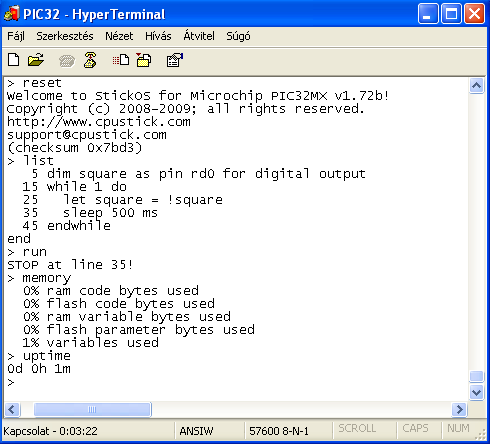
Task: Click the http://www.cpustick.com text
Action: (x=99, y=122)
